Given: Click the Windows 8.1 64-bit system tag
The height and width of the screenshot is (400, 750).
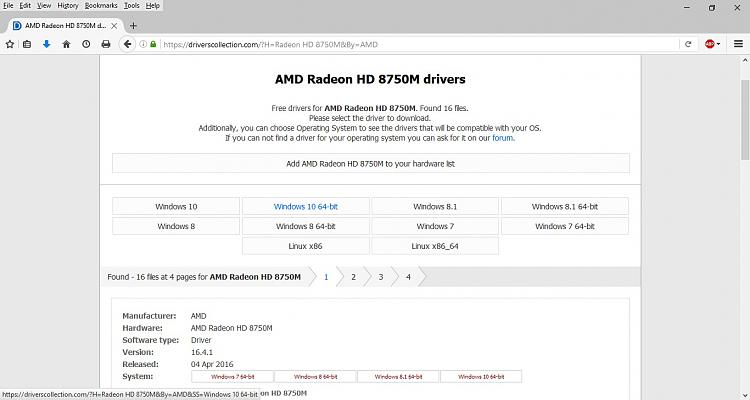Looking at the screenshot, I should click(x=398, y=377).
